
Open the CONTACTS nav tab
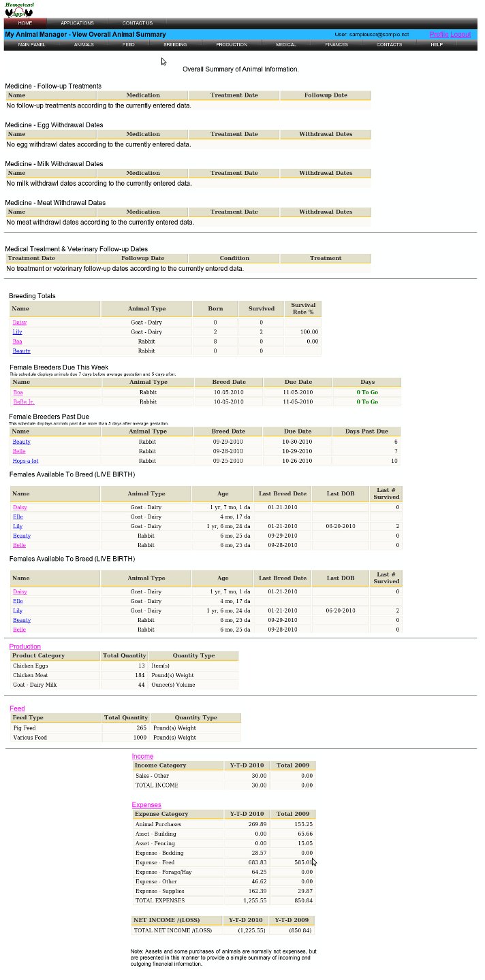pos(389,45)
